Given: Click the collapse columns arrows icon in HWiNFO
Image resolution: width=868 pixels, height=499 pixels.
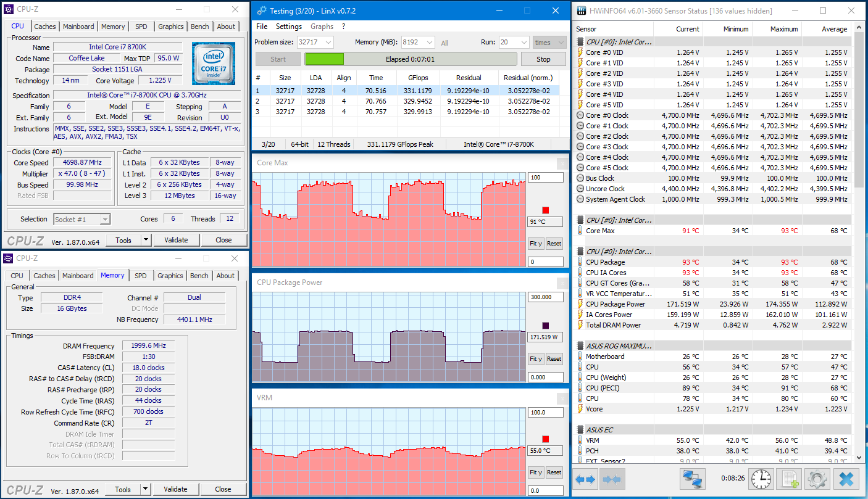Looking at the screenshot, I should 612,479.
